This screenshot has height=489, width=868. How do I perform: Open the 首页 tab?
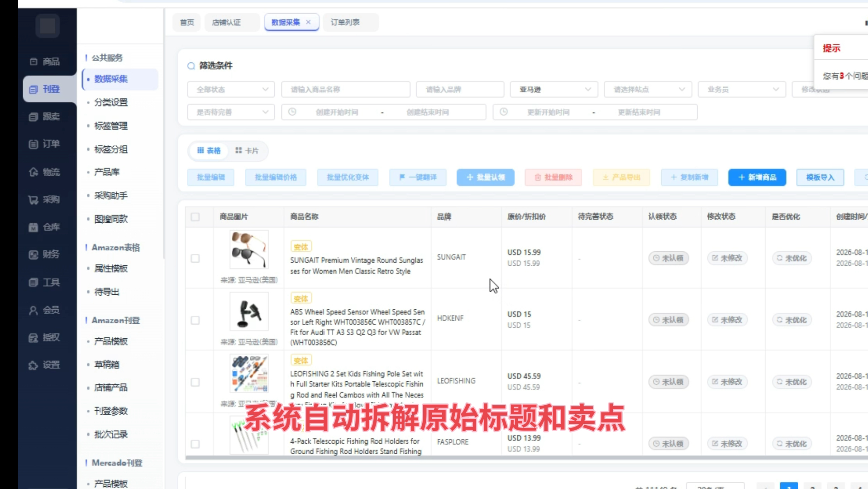pos(187,22)
